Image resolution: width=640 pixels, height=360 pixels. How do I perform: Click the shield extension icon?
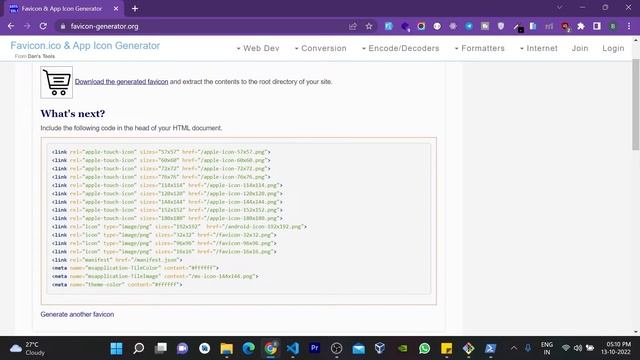tap(501, 26)
